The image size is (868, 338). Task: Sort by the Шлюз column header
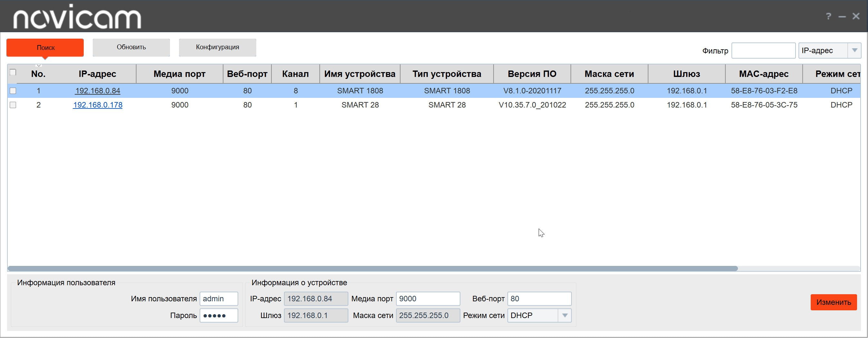pyautogui.click(x=686, y=74)
